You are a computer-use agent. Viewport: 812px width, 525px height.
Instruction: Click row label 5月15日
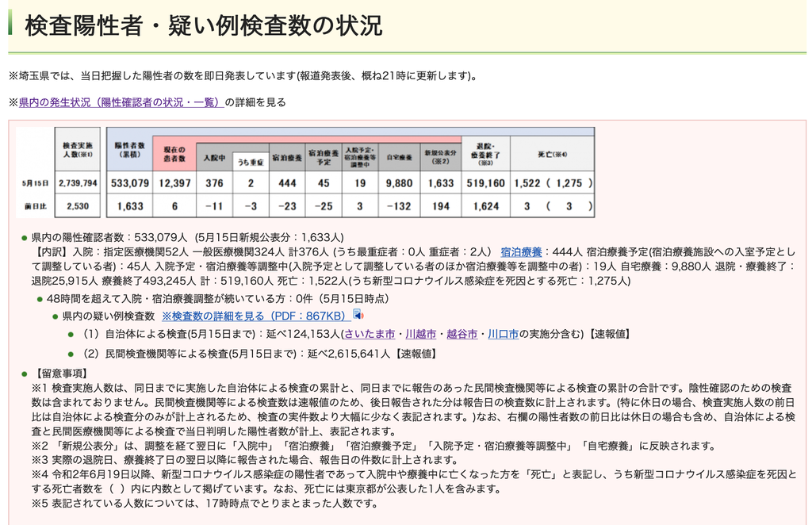[x=35, y=183]
